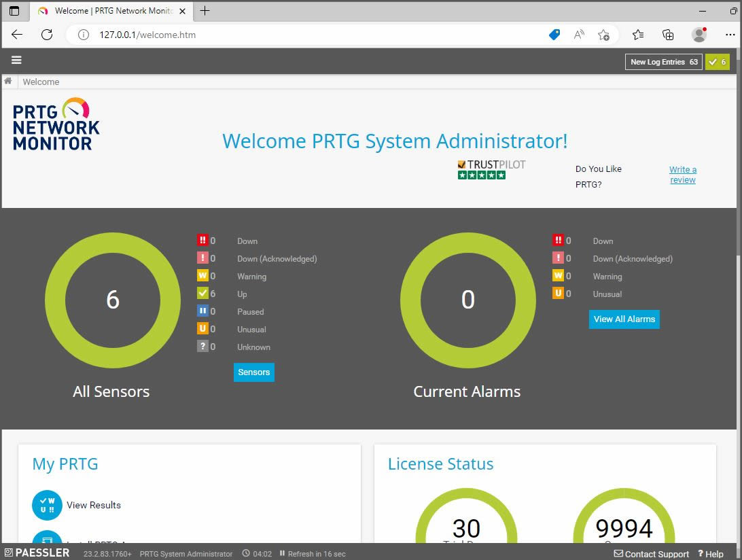The image size is (742, 560).
Task: Click New Log Entries counter
Action: click(x=662, y=61)
